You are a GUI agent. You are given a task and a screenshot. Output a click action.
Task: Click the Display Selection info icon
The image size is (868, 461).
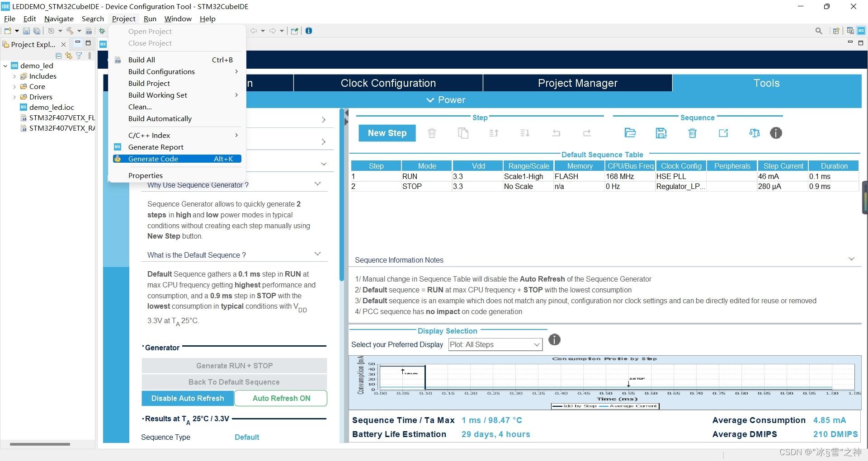click(x=554, y=339)
